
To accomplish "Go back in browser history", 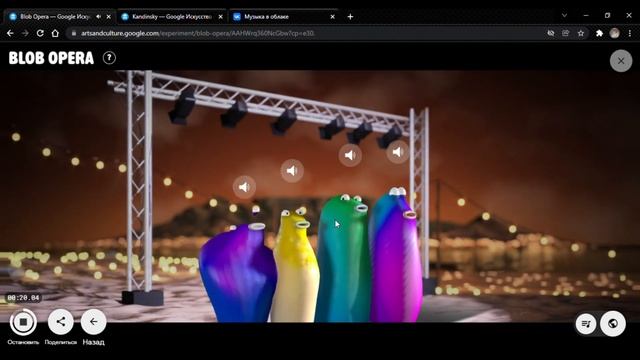I will 10,33.
